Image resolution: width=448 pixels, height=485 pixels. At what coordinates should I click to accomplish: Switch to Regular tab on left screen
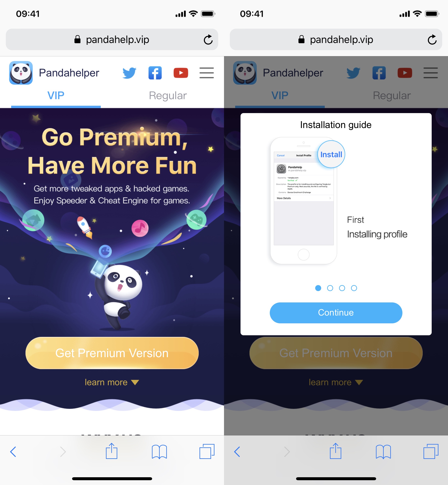click(168, 96)
